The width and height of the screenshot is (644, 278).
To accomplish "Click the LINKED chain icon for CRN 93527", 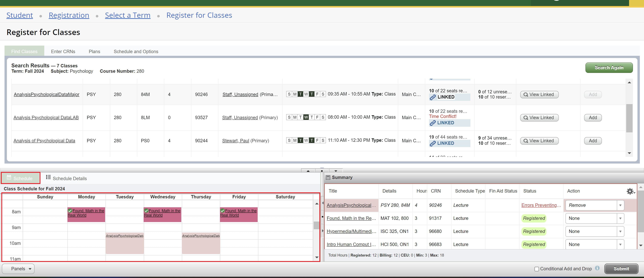I will pyautogui.click(x=432, y=123).
